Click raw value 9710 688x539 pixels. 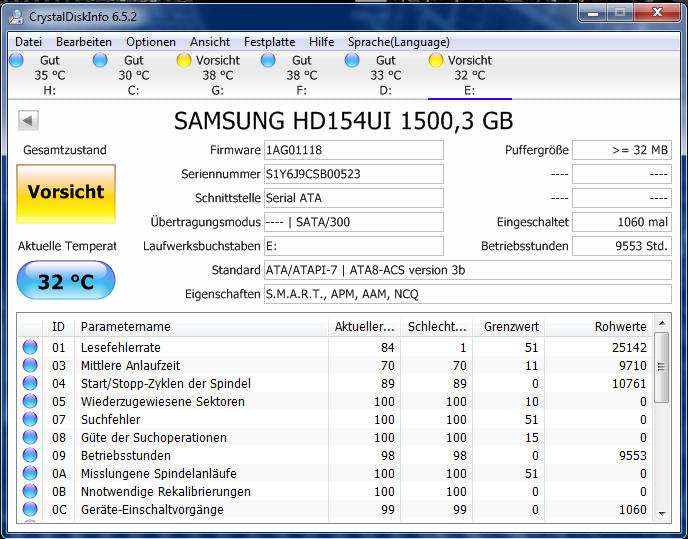633,366
